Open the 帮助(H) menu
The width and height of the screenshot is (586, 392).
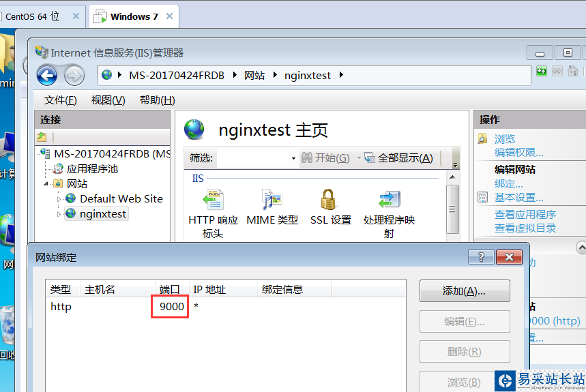click(x=157, y=100)
